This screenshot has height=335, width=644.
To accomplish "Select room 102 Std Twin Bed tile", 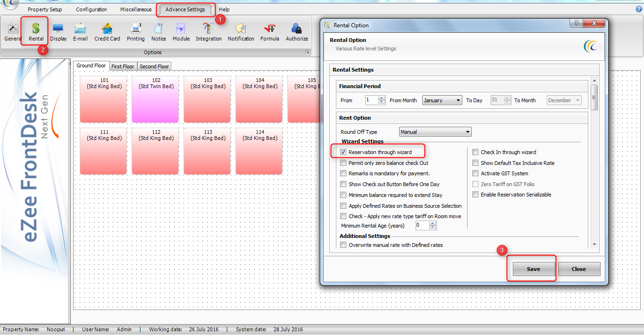I will click(155, 99).
